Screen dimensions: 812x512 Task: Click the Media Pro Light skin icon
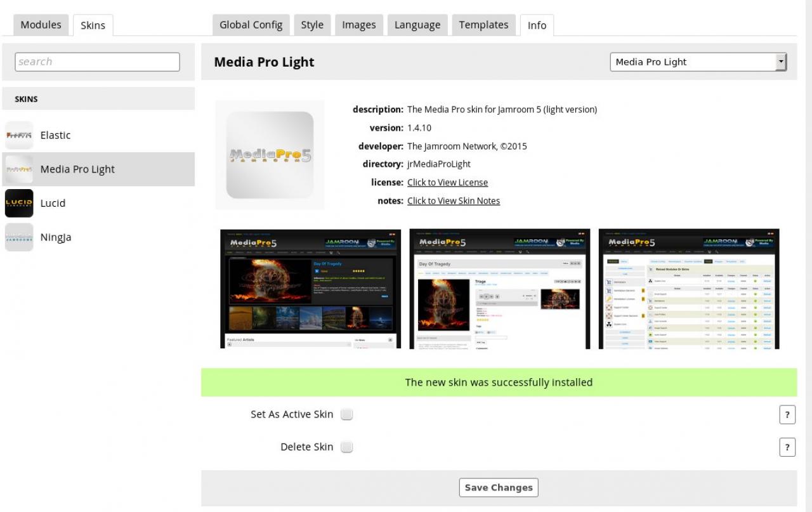click(x=19, y=169)
